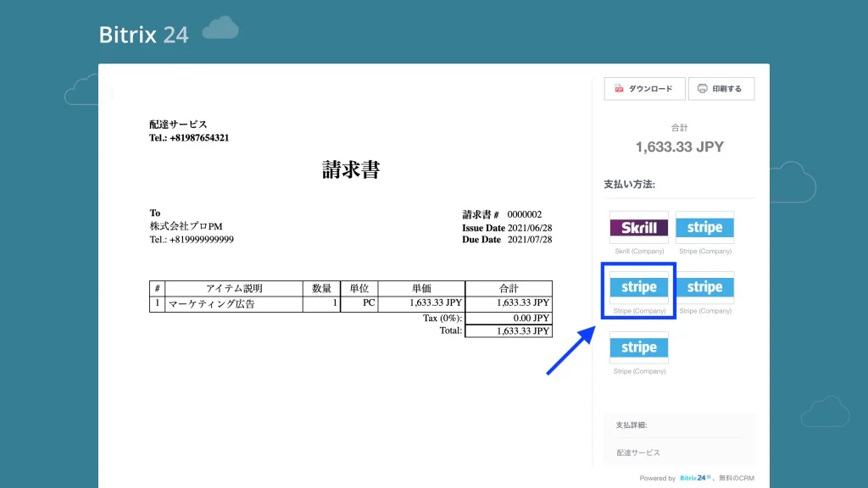868x488 pixels.
Task: Click the 無料のCRM footer link
Action: (737, 478)
